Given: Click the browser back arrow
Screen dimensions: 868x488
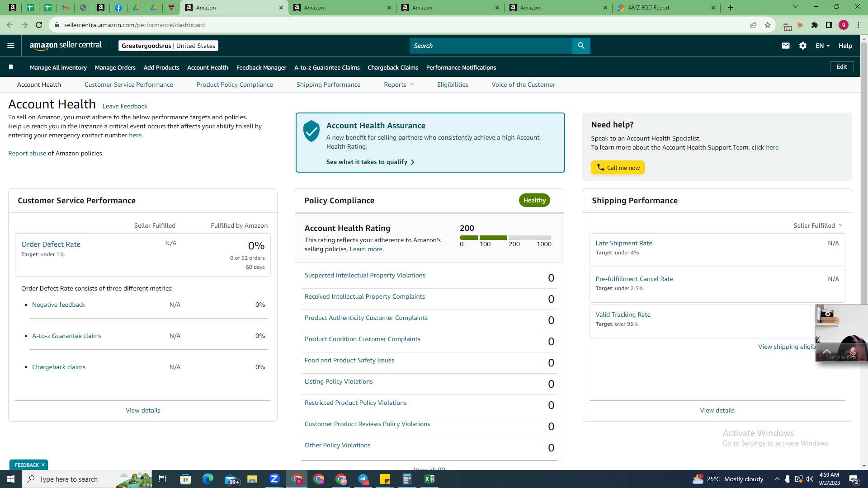Looking at the screenshot, I should [x=10, y=25].
